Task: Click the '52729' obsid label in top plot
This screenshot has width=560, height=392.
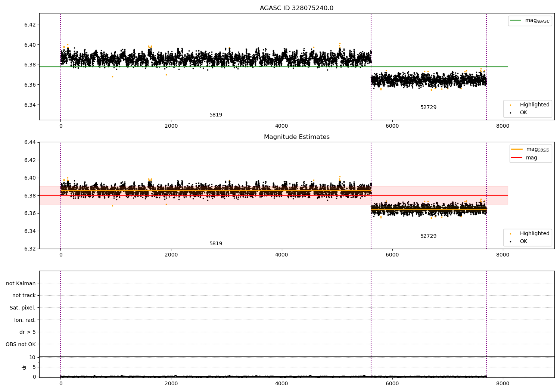Action: (x=428, y=108)
